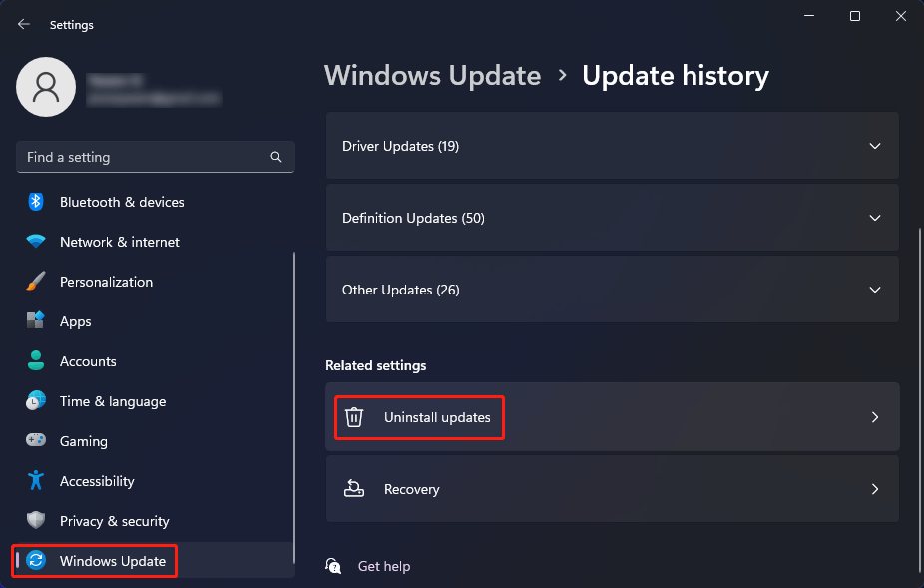Screen dimensions: 924x588
Task: Select the Gaming controller icon
Action: [x=36, y=441]
